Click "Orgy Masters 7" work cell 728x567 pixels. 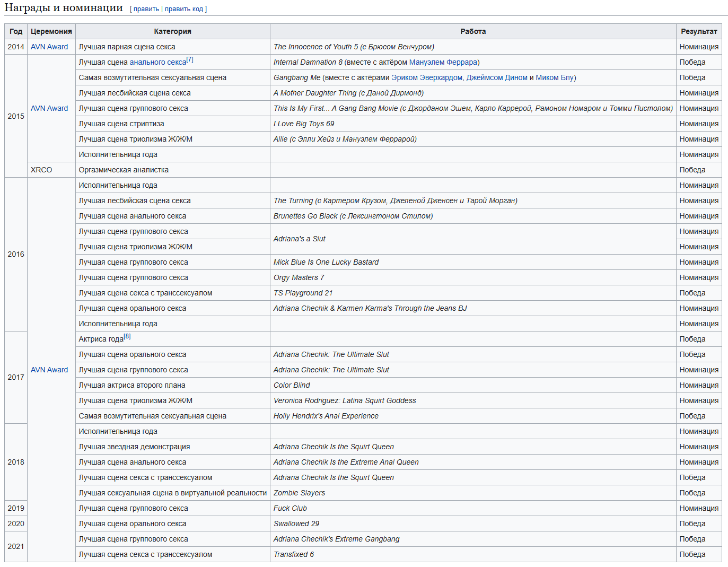tap(473, 277)
